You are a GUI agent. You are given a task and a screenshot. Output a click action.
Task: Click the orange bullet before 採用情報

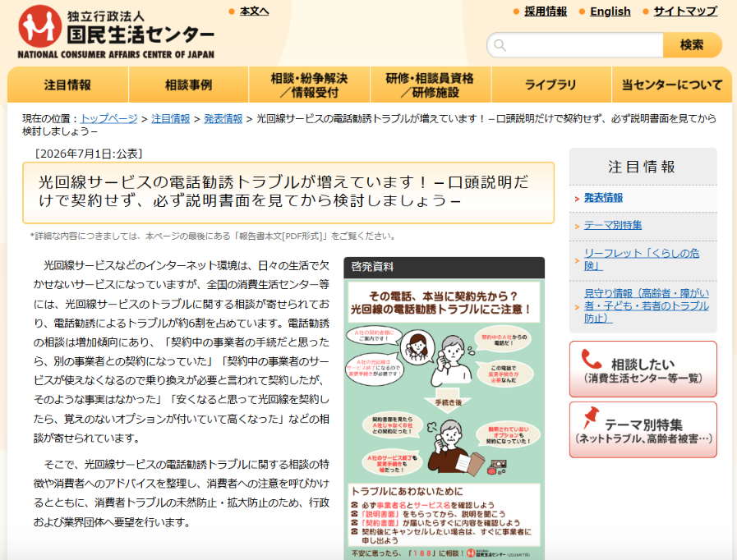(x=516, y=11)
